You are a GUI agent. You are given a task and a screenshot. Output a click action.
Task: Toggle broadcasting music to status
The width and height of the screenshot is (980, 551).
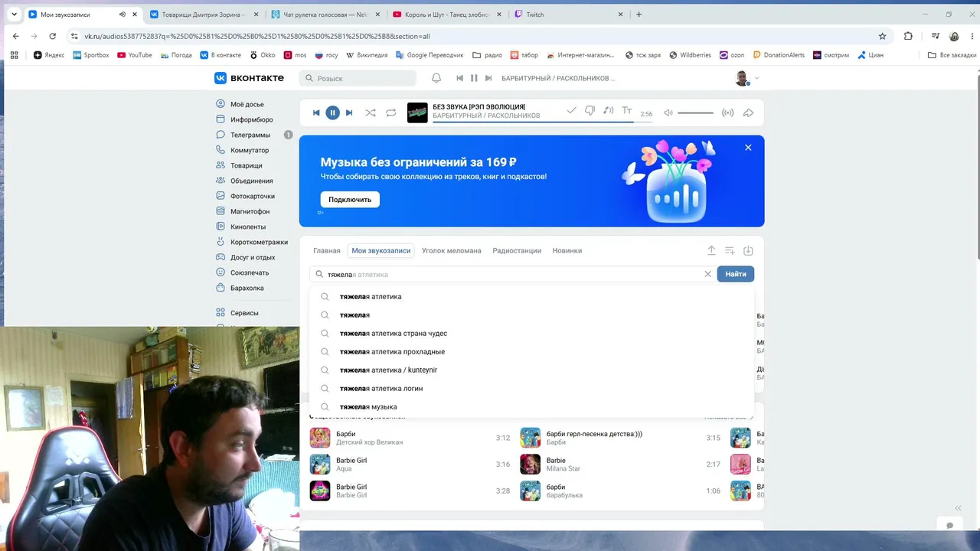tap(728, 113)
